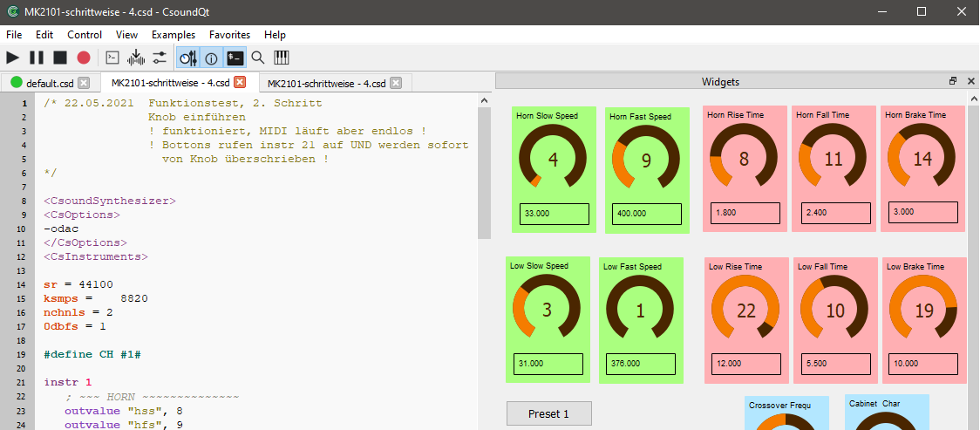Toggle the info/manual panel icon

211,58
